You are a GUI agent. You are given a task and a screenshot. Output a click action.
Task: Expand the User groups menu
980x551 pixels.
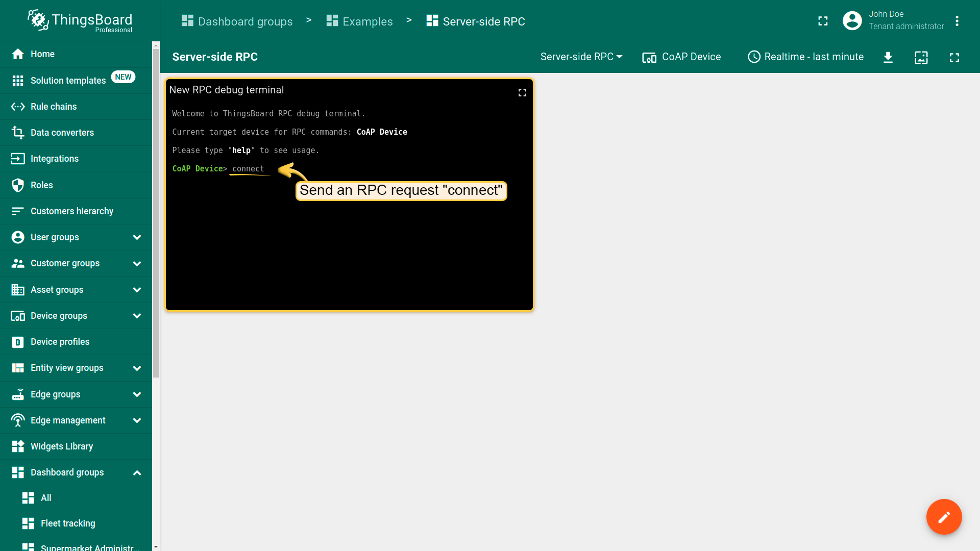click(x=137, y=237)
